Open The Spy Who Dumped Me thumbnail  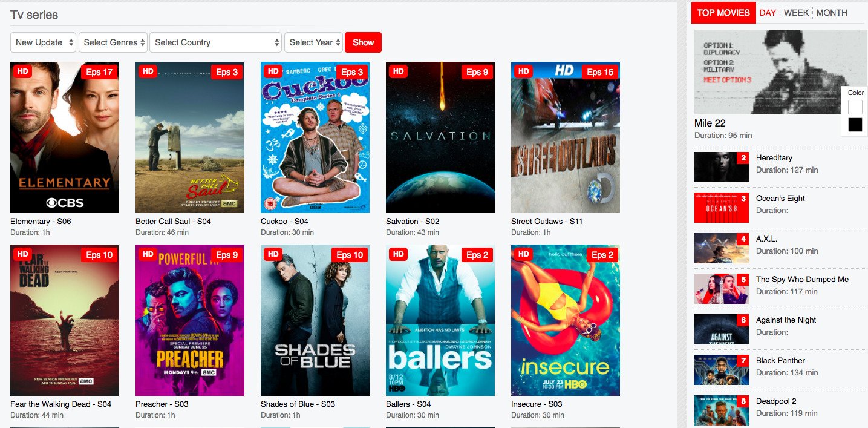722,289
